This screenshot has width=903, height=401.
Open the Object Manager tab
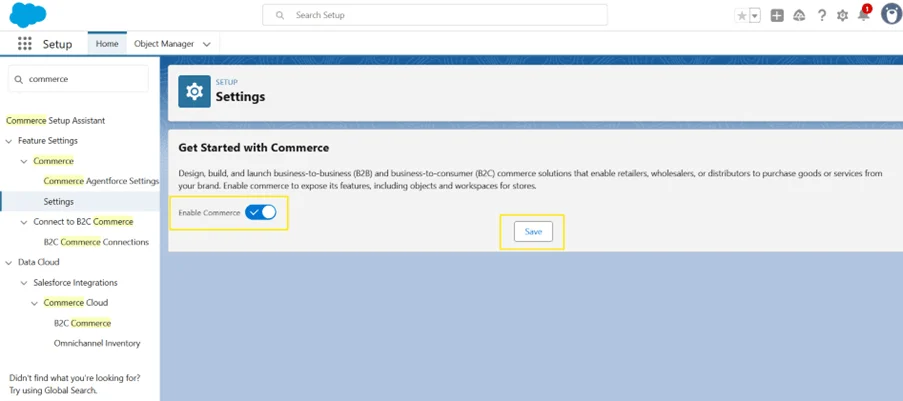coord(164,44)
